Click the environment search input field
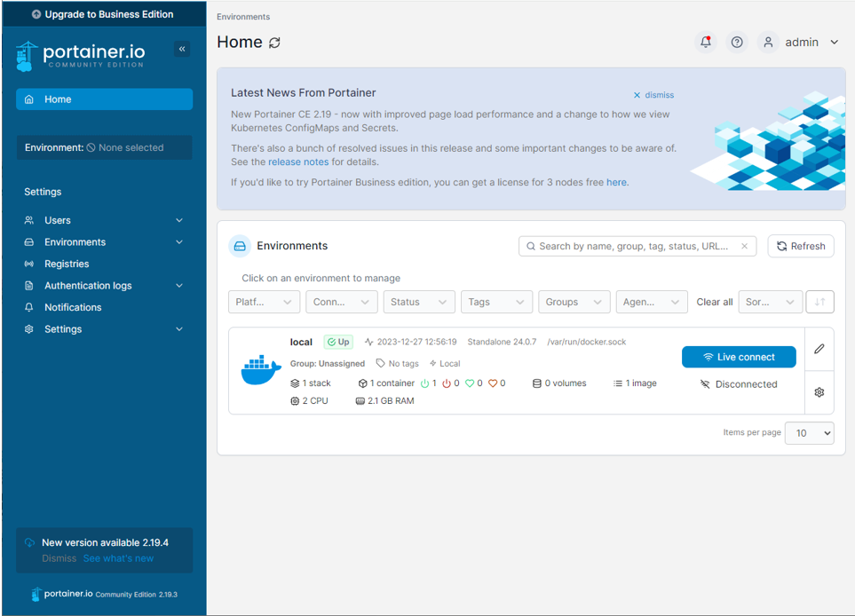This screenshot has height=616, width=855. [x=635, y=246]
